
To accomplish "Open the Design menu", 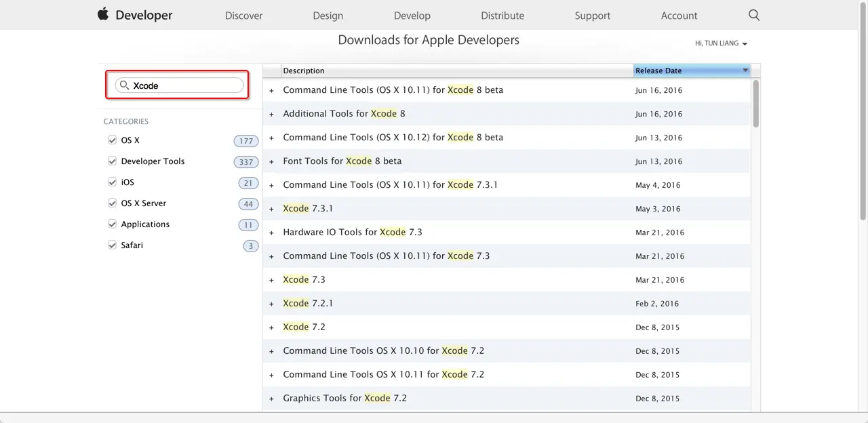I will click(x=328, y=16).
